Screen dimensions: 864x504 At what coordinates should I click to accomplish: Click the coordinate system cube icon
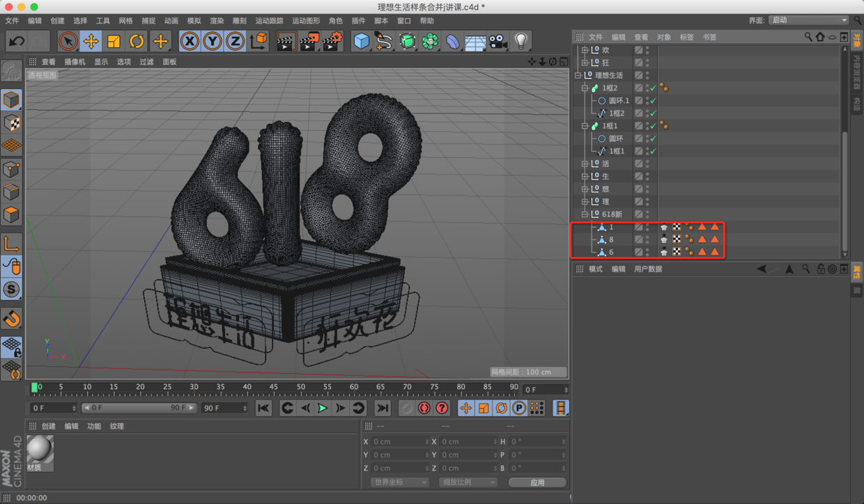tap(259, 41)
